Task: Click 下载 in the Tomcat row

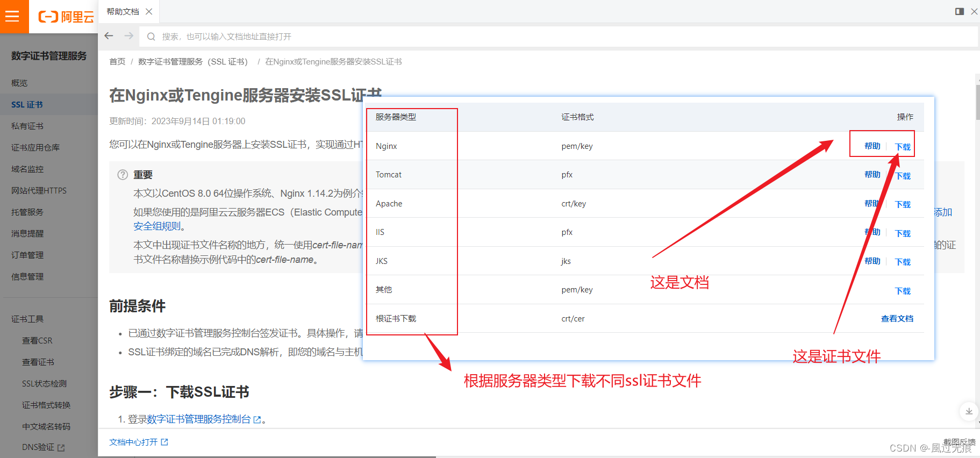Action: (903, 176)
